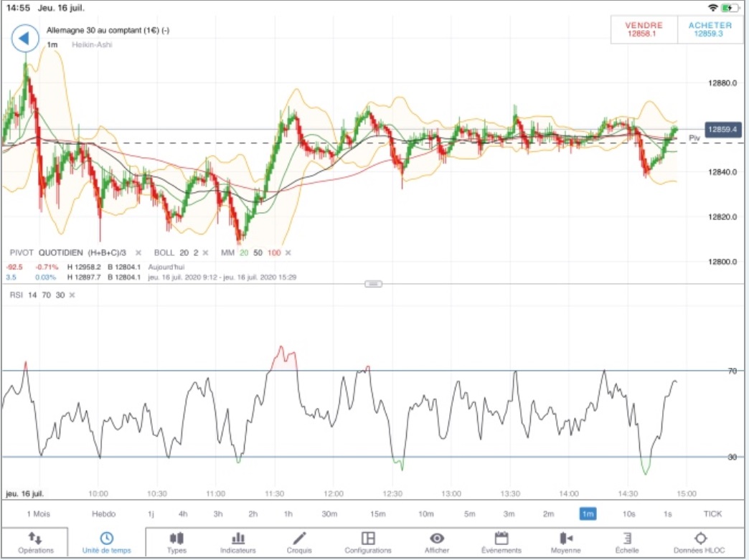Image resolution: width=749 pixels, height=560 pixels.
Task: Tap the VENDRE 12858.1 button
Action: 644,29
